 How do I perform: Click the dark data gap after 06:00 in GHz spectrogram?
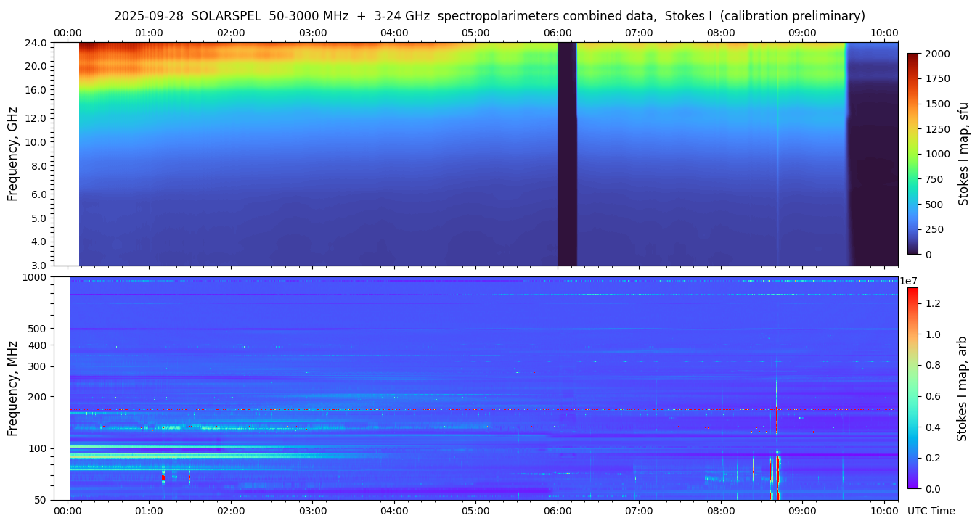pos(567,154)
